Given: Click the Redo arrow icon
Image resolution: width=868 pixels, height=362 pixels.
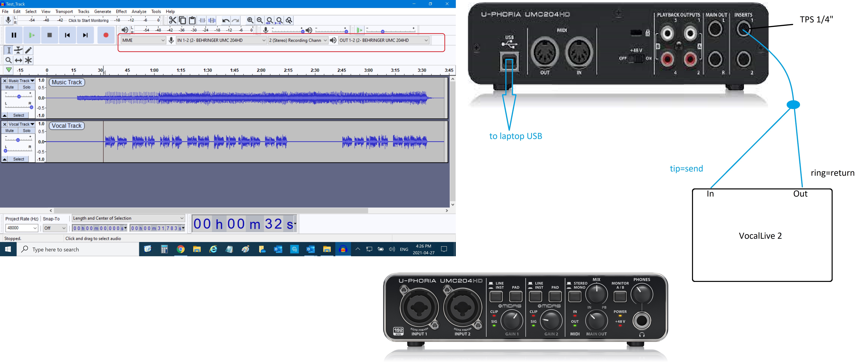Looking at the screenshot, I should pyautogui.click(x=235, y=20).
